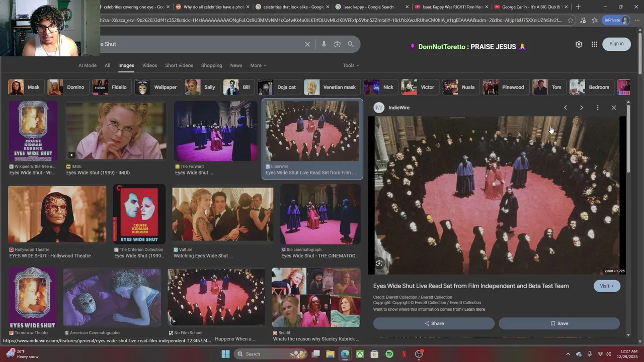Open browser extensions icon in toolbar
The width and height of the screenshot is (644, 362).
click(x=583, y=20)
